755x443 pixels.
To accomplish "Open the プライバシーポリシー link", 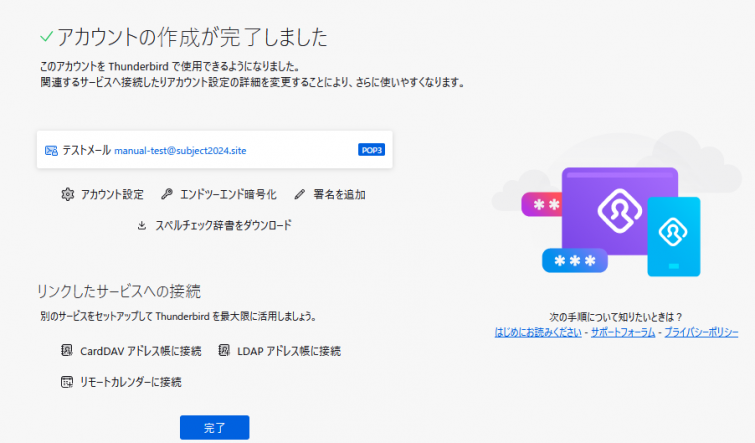I will [701, 332].
